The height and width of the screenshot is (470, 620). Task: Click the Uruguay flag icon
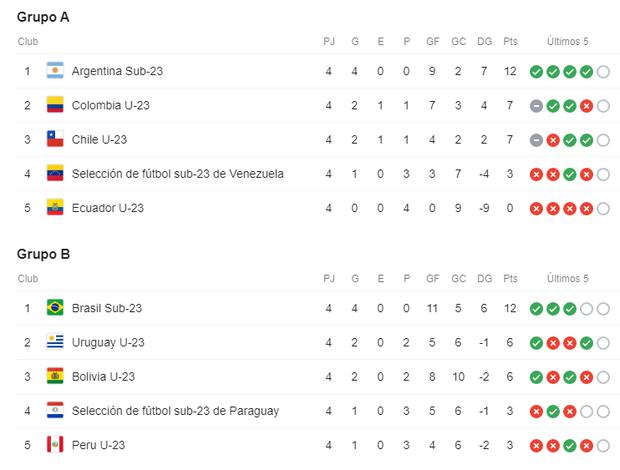(x=55, y=342)
